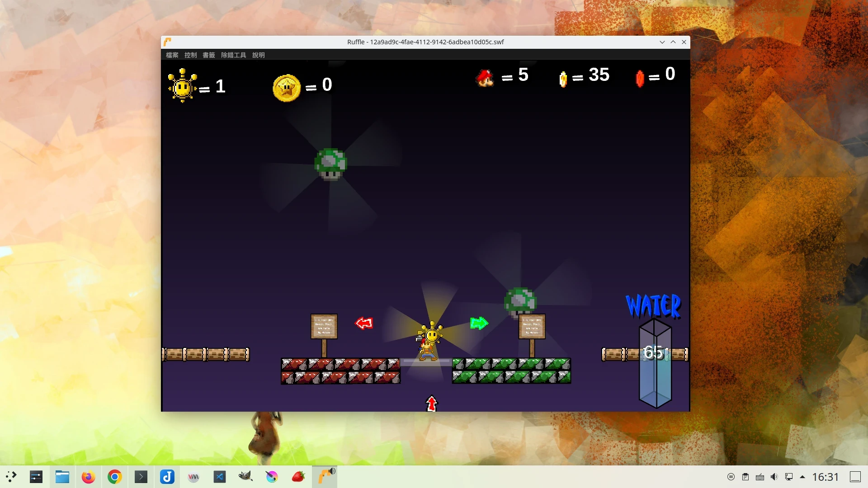Open Google Chrome from the taskbar
Viewport: 868px width, 488px height.
[x=115, y=477]
